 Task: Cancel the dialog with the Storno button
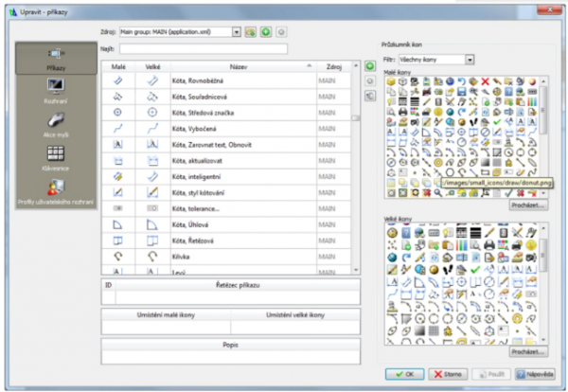pyautogui.click(x=448, y=375)
